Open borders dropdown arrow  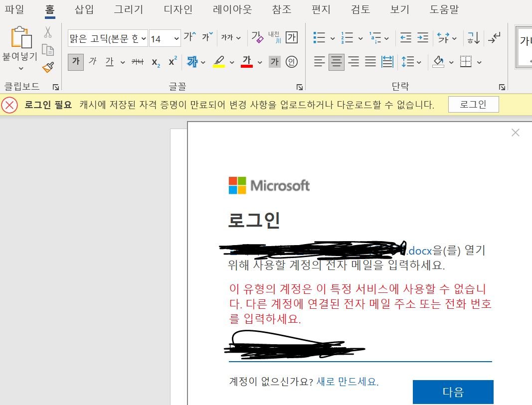[x=479, y=62]
